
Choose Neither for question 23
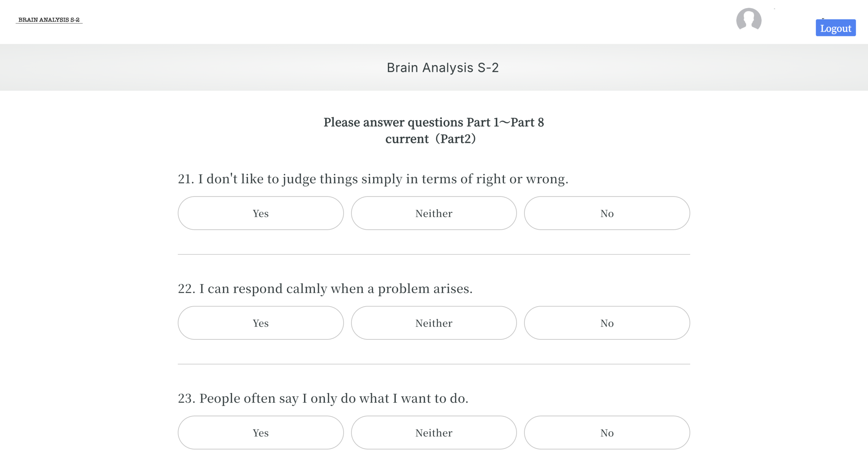pyautogui.click(x=434, y=432)
